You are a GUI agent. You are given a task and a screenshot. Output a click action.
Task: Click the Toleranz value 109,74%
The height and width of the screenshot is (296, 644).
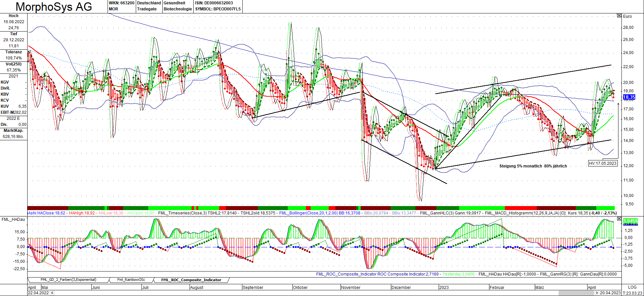coord(14,58)
